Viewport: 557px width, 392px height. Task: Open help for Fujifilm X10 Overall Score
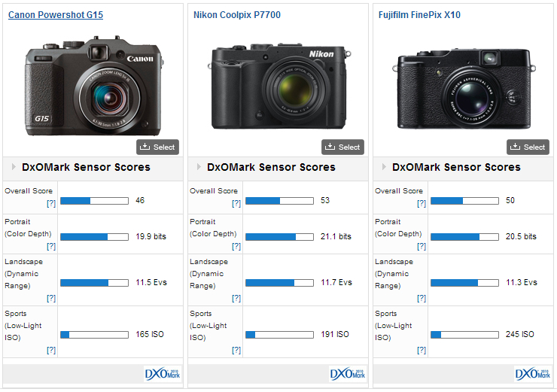click(422, 204)
